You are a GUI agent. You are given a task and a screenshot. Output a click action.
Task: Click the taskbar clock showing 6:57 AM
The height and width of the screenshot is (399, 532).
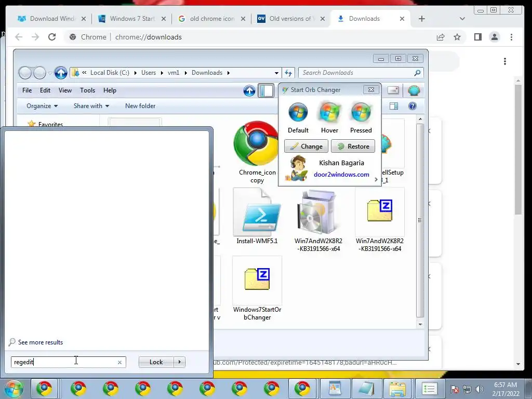(x=506, y=389)
